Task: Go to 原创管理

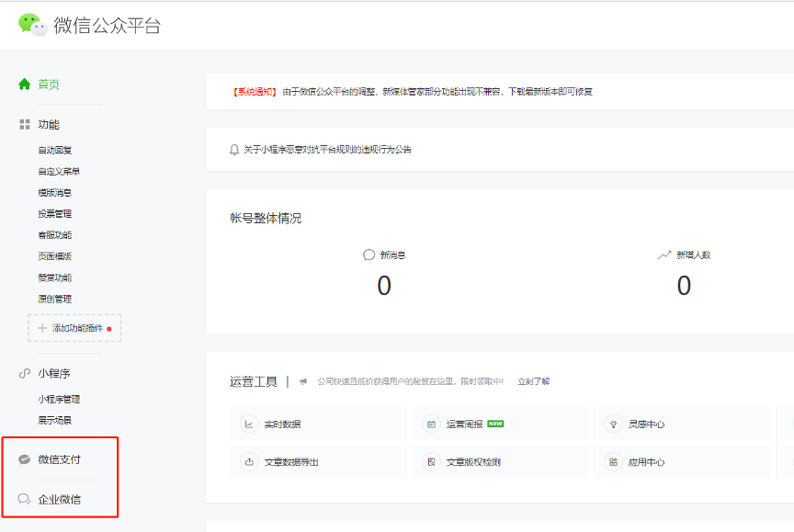Action: [x=55, y=300]
